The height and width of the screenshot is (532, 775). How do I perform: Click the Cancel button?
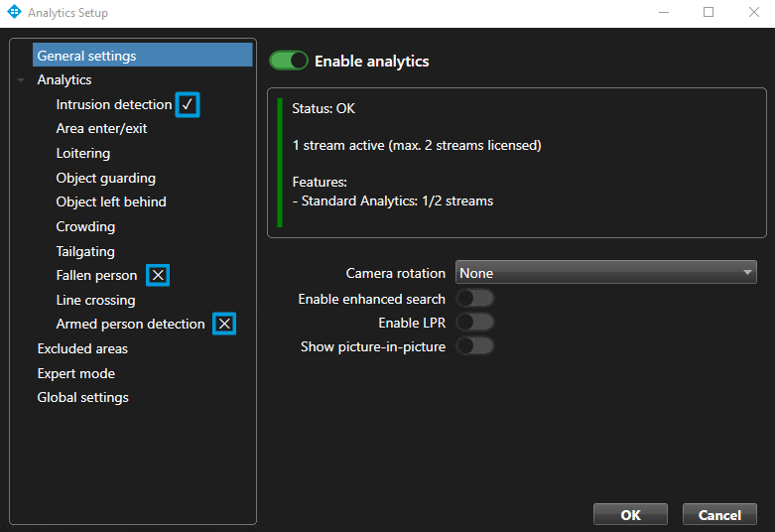(x=719, y=515)
